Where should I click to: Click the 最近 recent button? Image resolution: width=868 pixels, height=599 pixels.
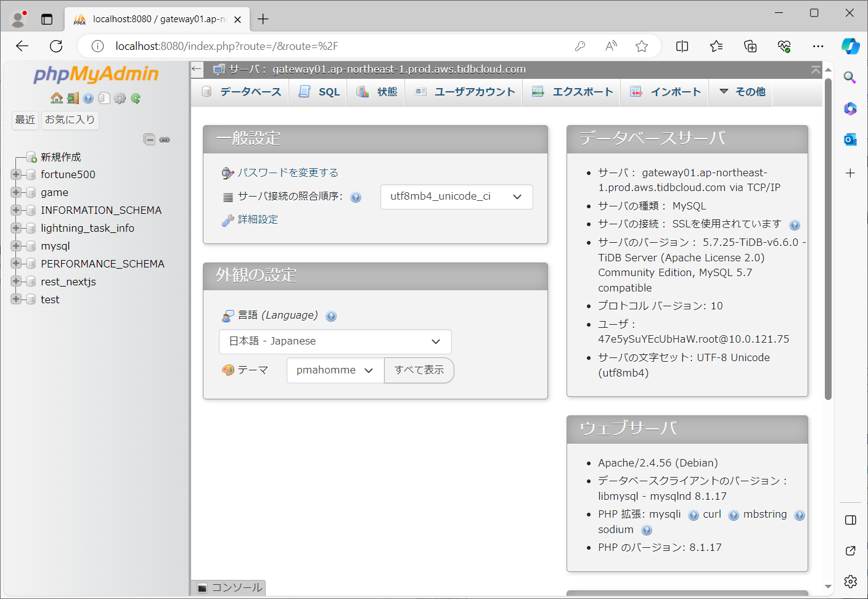click(x=25, y=120)
